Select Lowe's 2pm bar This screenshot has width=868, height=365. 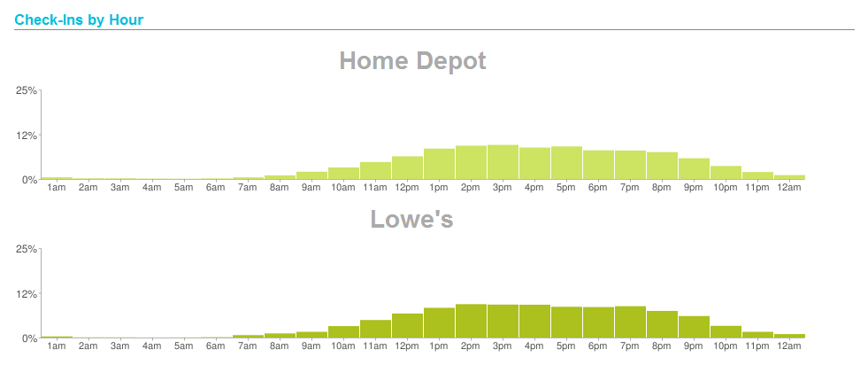(x=471, y=321)
